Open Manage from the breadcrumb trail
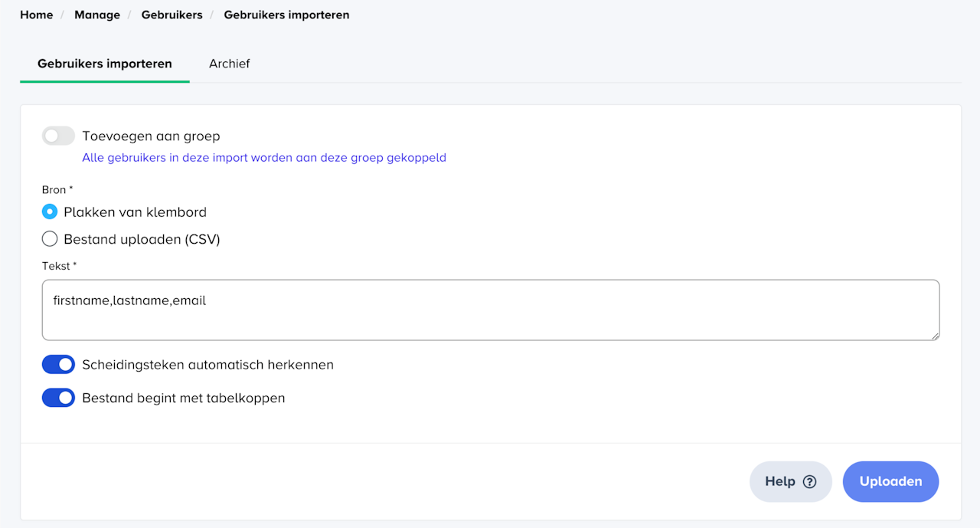 coord(97,15)
